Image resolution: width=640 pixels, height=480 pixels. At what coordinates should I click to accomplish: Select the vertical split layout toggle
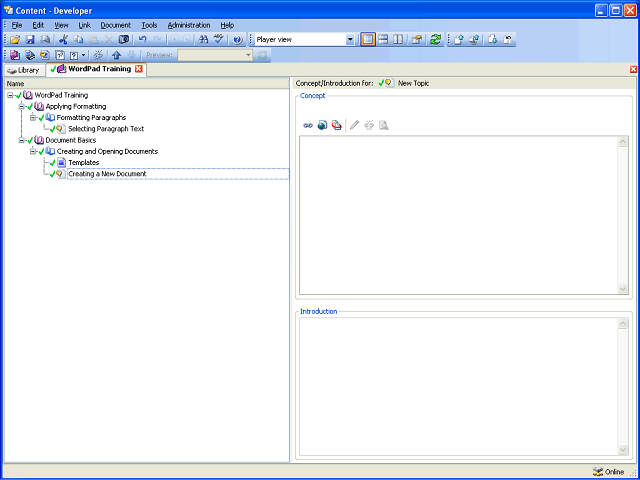(x=398, y=40)
